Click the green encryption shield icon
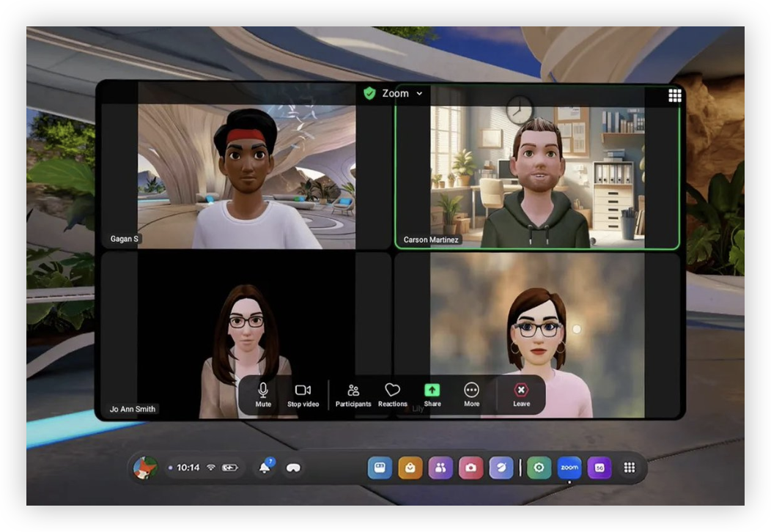771x532 pixels. click(369, 93)
